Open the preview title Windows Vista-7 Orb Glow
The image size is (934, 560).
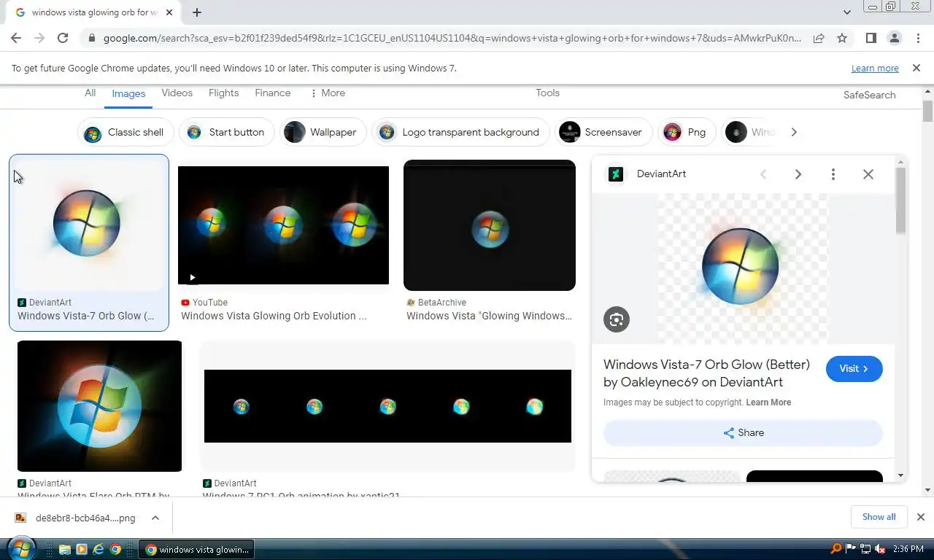(706, 373)
